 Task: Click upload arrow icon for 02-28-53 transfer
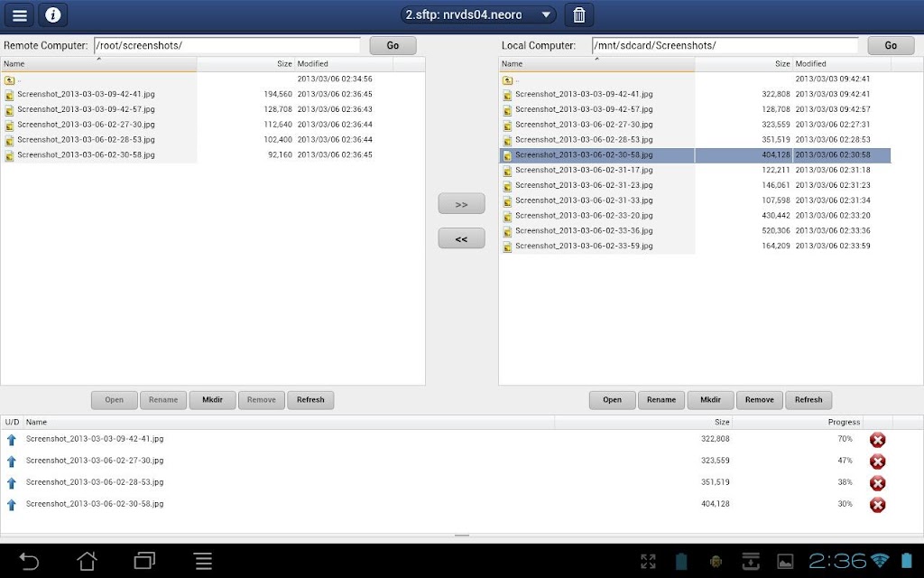11,483
